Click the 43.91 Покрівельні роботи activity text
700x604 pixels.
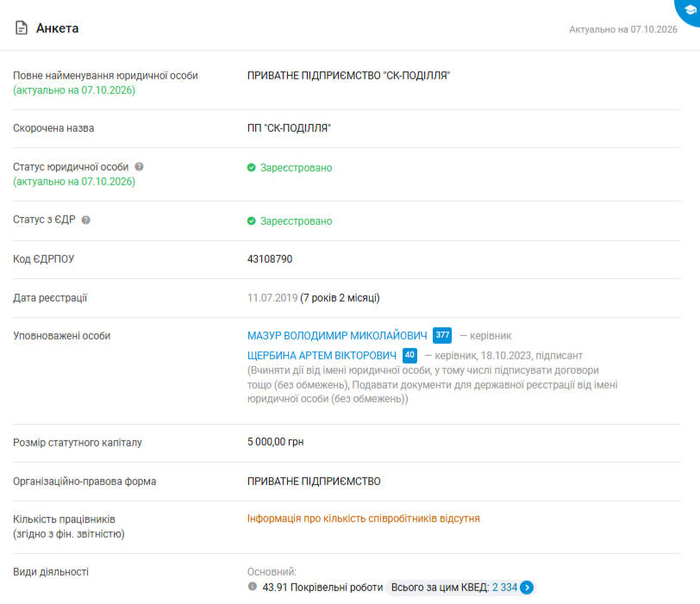tap(322, 588)
